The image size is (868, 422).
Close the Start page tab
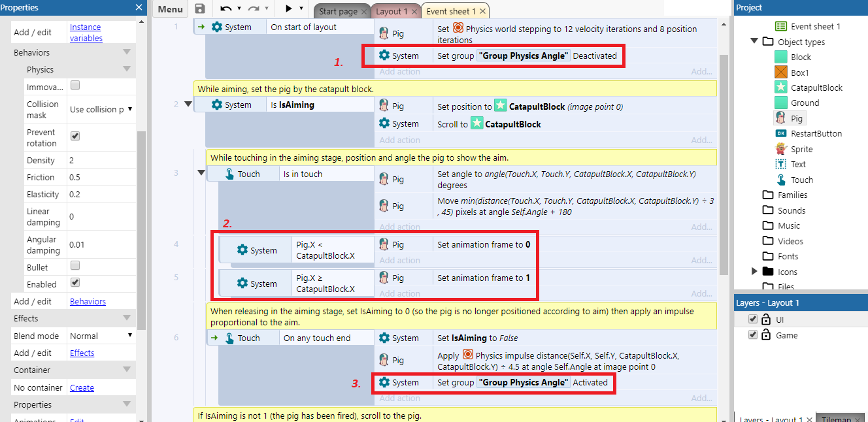364,12
